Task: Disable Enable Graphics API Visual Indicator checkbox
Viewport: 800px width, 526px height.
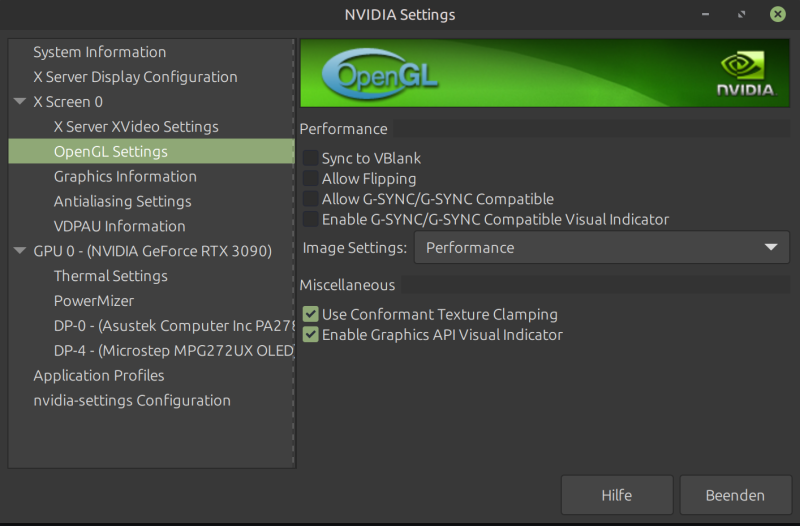Action: (310, 334)
